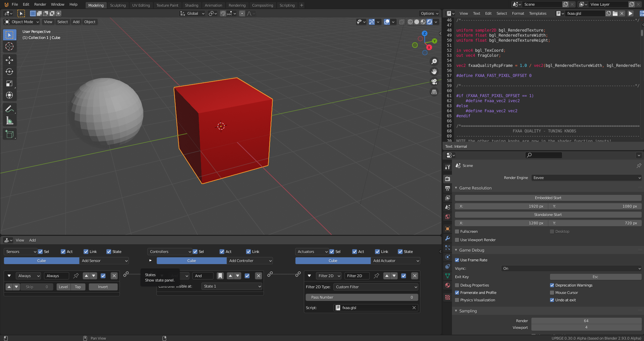The image size is (644, 341).
Task: Select the Move tool in toolbar
Action: point(9,60)
